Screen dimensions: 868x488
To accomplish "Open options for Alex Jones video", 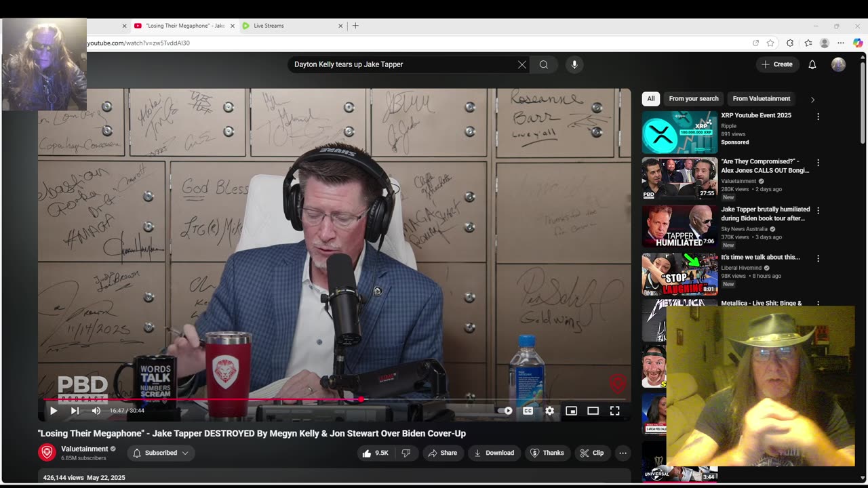I will [x=818, y=163].
